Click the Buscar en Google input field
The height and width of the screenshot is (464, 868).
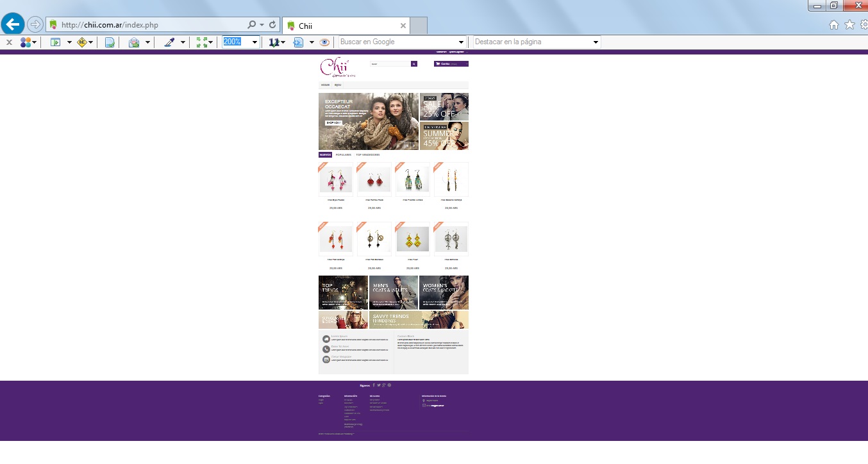coord(397,42)
